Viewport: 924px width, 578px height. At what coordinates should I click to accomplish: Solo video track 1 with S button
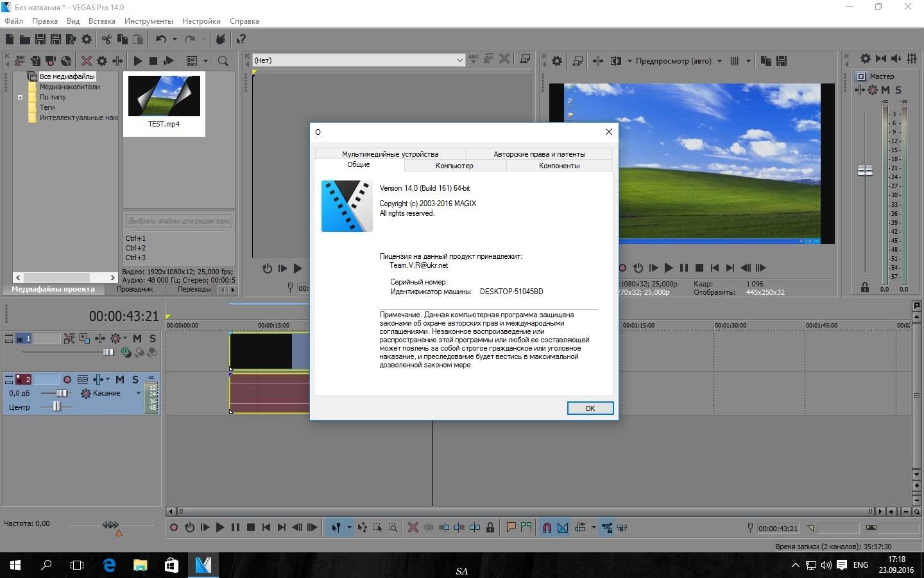(153, 338)
